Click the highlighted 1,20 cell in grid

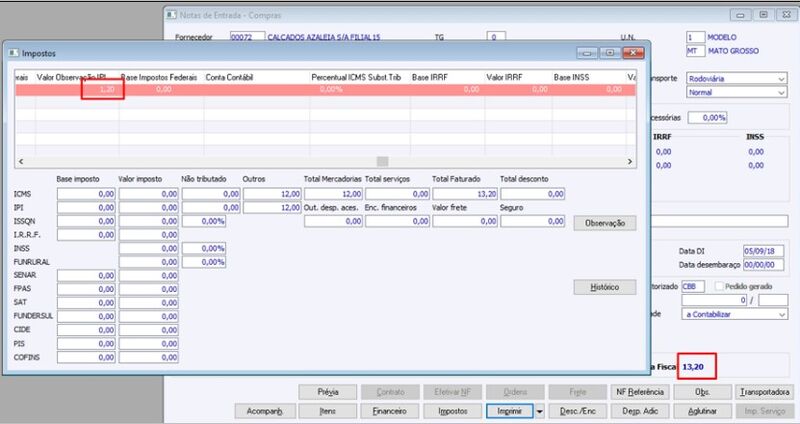102,89
